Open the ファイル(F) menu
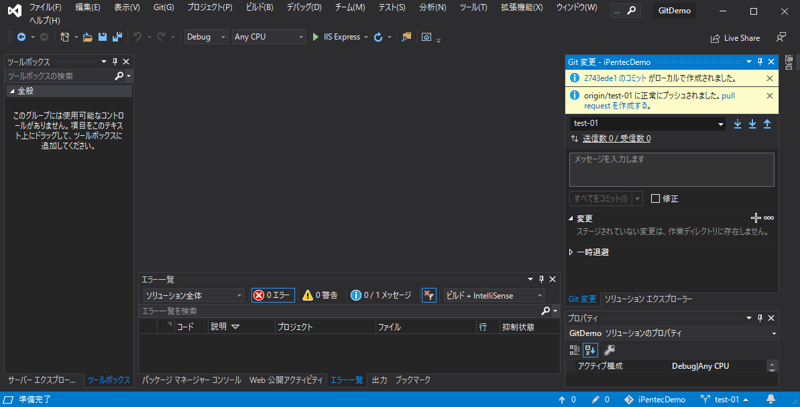Screen dimensions: 800x407 point(45,8)
